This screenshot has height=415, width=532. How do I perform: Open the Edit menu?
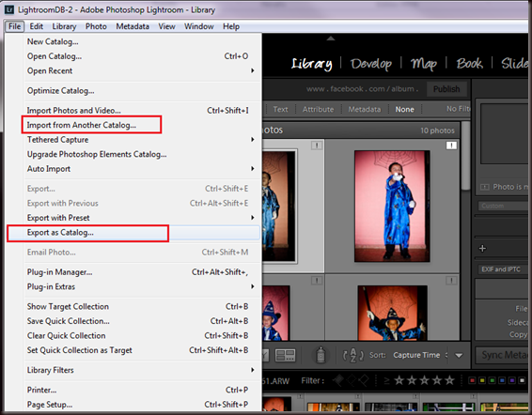(x=36, y=26)
